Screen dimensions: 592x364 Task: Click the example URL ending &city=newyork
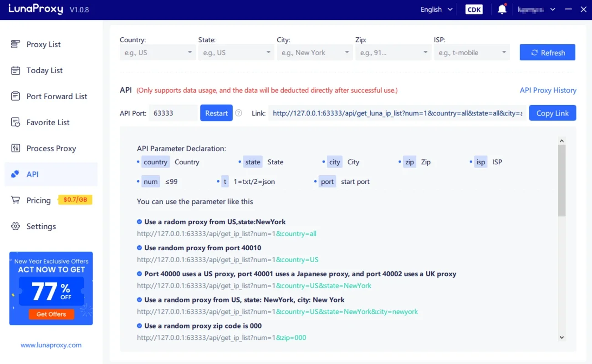[x=277, y=312]
